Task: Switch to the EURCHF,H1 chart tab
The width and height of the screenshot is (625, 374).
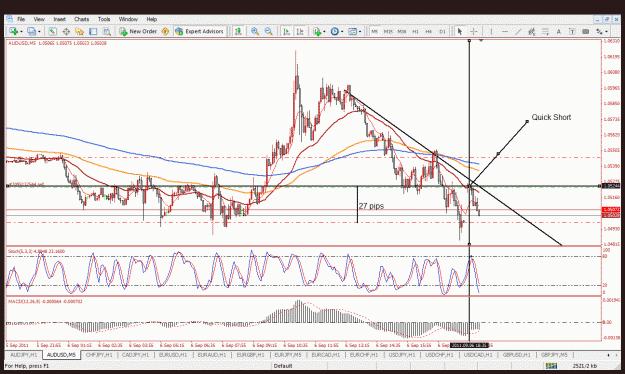Action: pos(364,355)
